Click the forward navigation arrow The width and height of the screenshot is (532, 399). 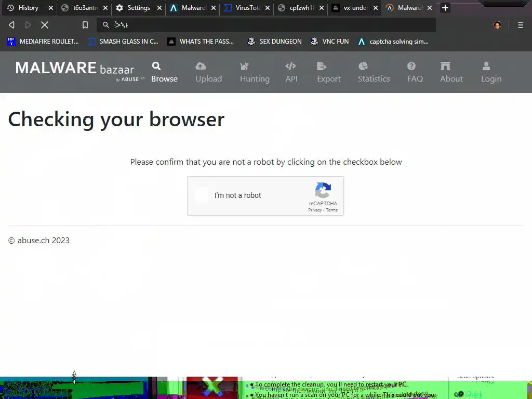pos(28,25)
